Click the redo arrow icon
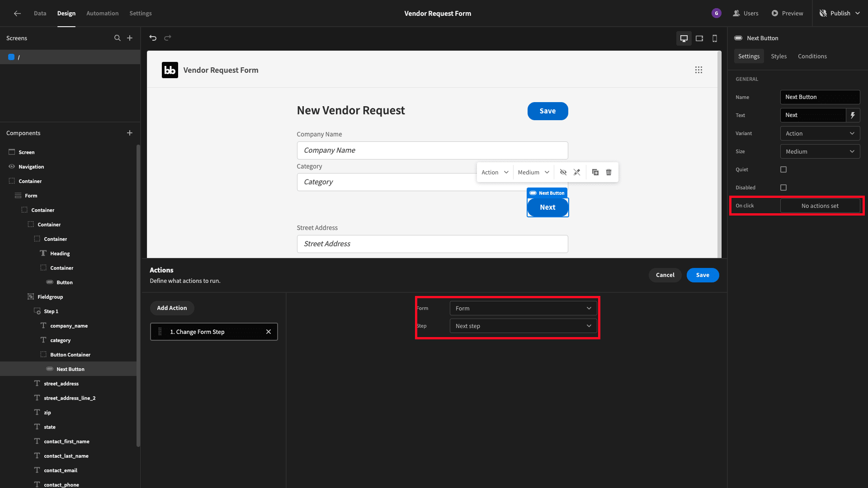 point(168,38)
